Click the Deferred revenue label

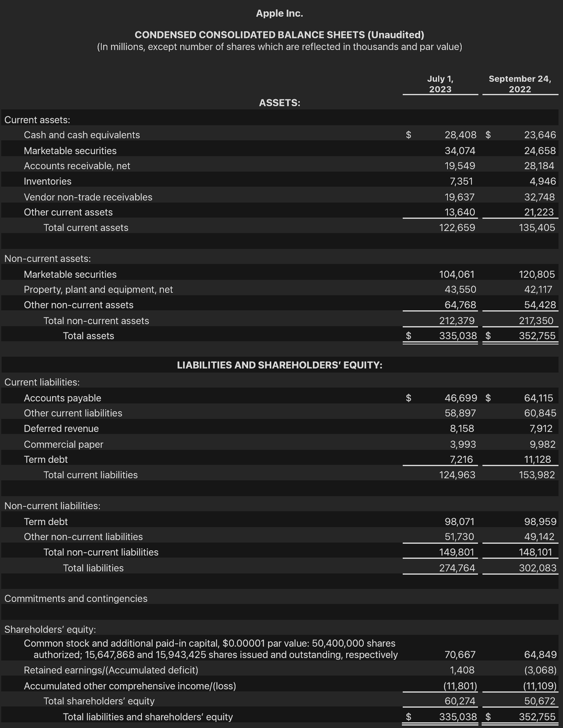point(61,429)
